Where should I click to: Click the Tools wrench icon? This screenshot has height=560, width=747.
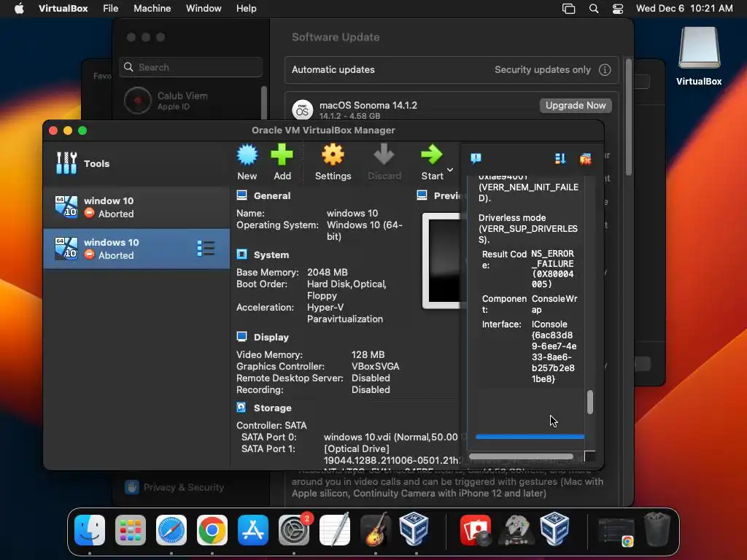66,163
